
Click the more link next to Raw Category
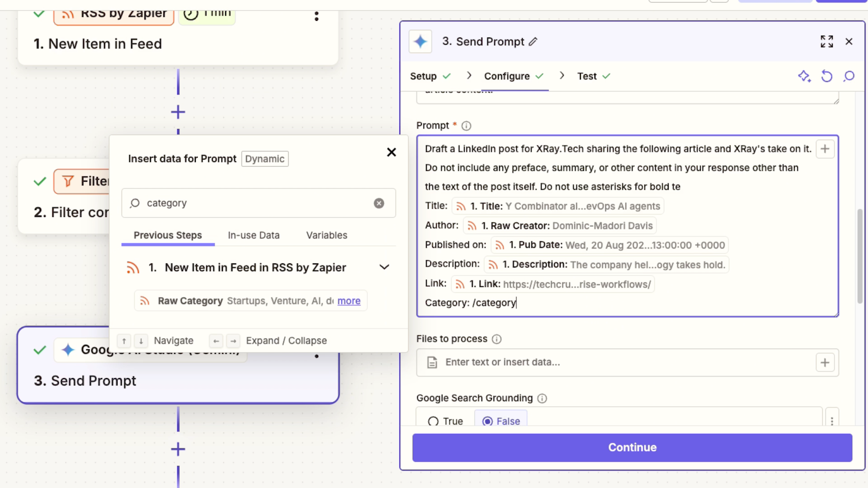(x=349, y=300)
